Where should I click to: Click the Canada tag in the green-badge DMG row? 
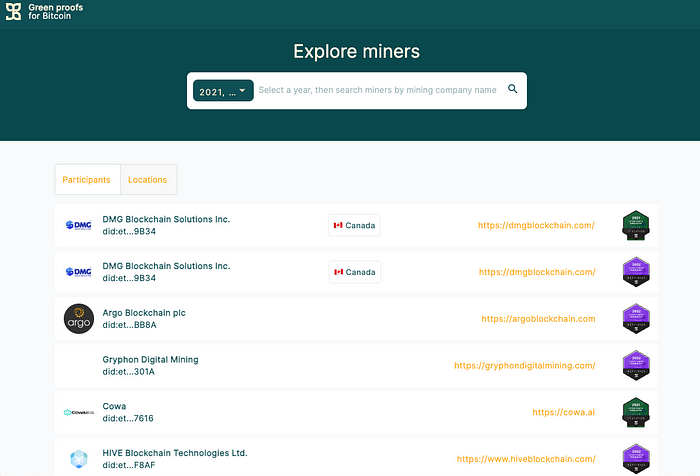point(354,225)
